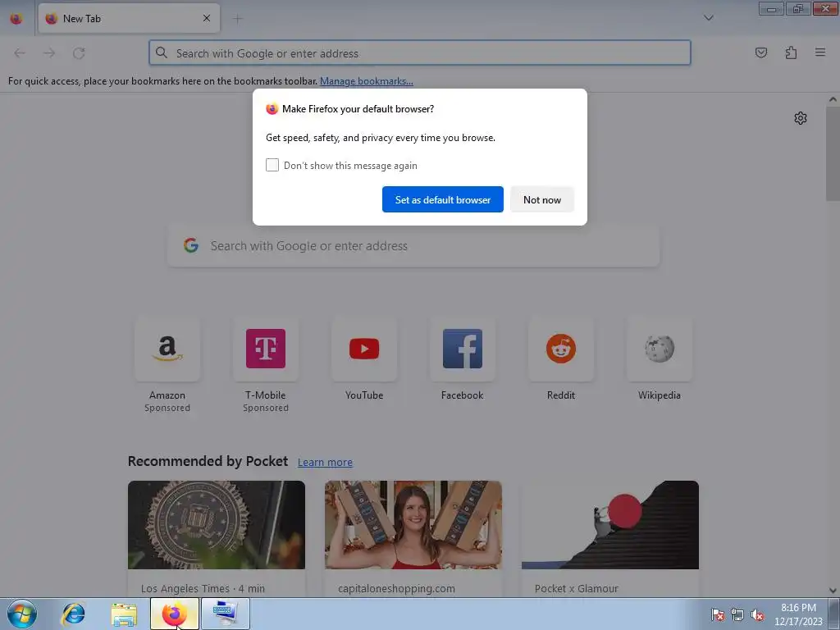Click the scrollbar up arrow
840x630 pixels.
(x=833, y=99)
